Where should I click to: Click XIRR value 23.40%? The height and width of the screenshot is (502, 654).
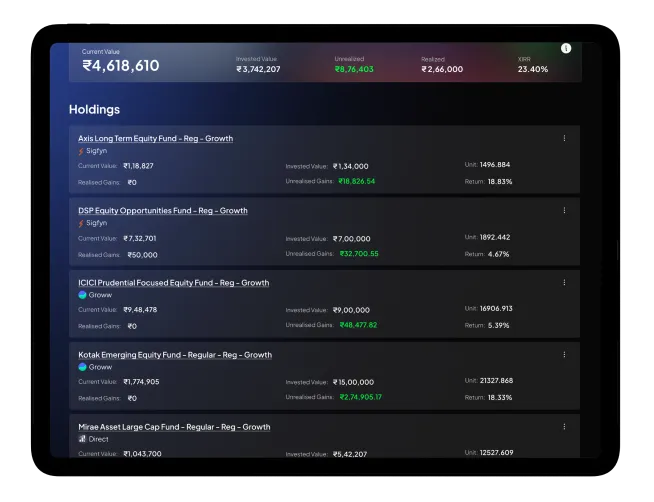click(533, 69)
